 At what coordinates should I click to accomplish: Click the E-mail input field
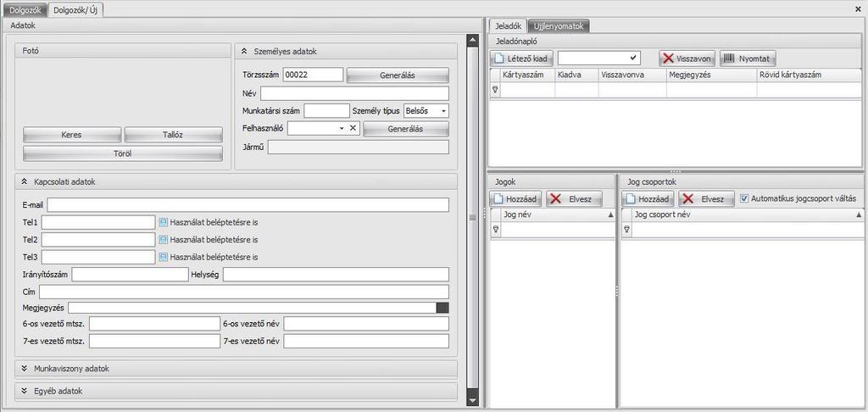[248, 205]
